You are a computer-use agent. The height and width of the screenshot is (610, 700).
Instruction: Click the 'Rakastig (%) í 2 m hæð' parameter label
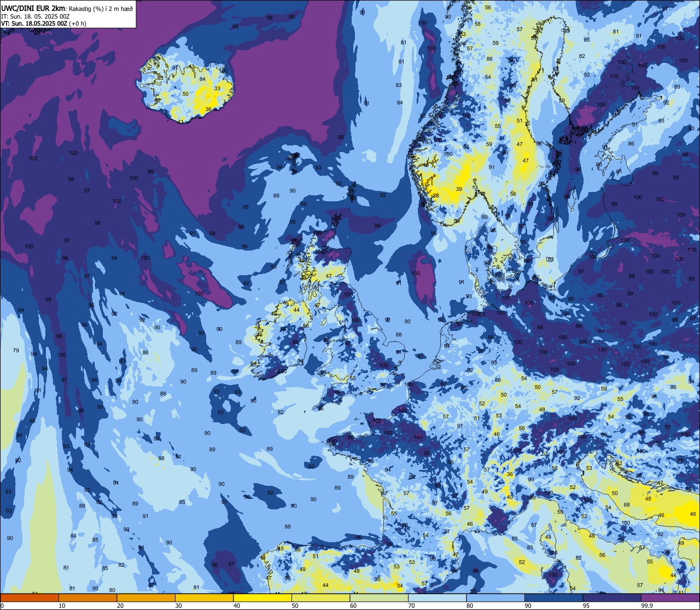point(100,8)
